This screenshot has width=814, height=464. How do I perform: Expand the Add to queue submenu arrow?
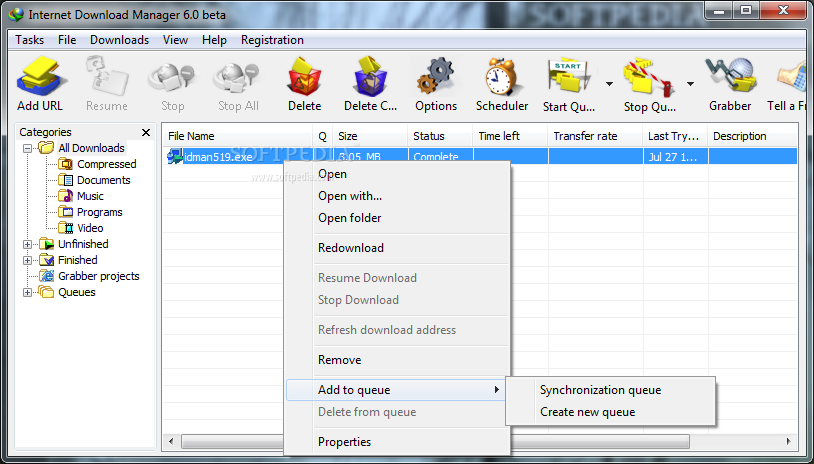(497, 389)
